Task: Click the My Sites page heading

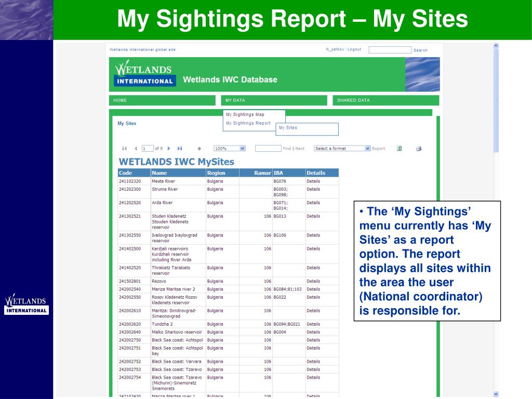Action: [127, 124]
